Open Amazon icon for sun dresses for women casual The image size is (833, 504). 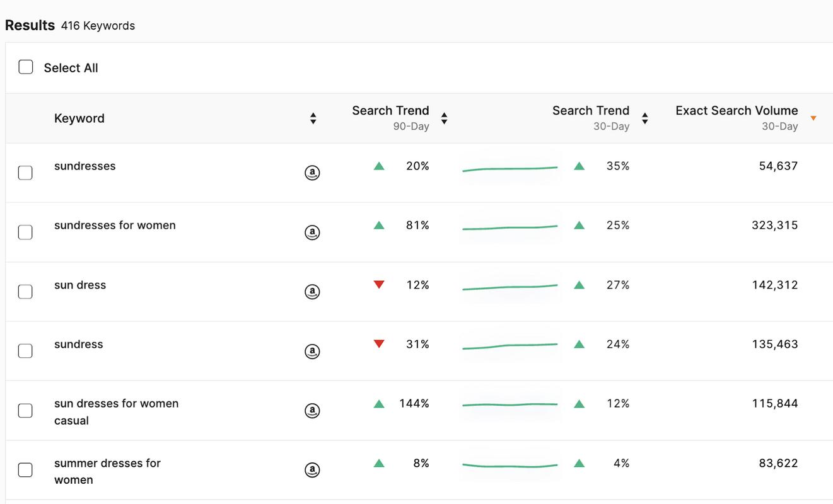[x=312, y=411]
